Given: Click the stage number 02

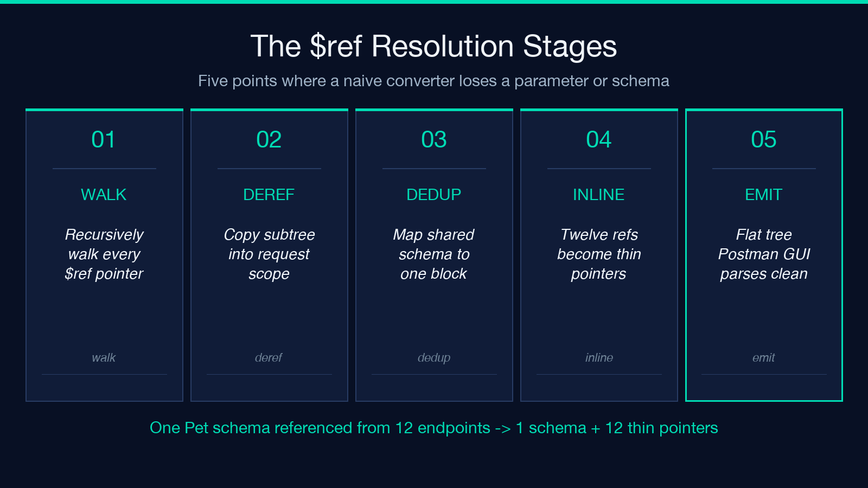Looking at the screenshot, I should coord(269,140).
